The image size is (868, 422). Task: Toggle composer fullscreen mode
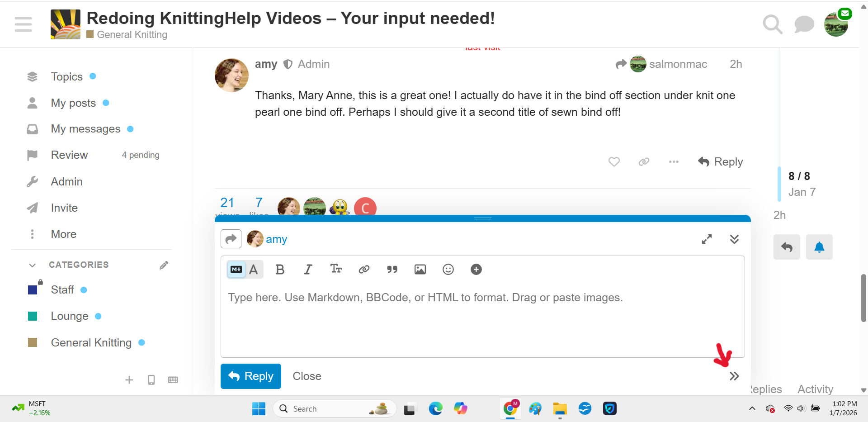707,239
